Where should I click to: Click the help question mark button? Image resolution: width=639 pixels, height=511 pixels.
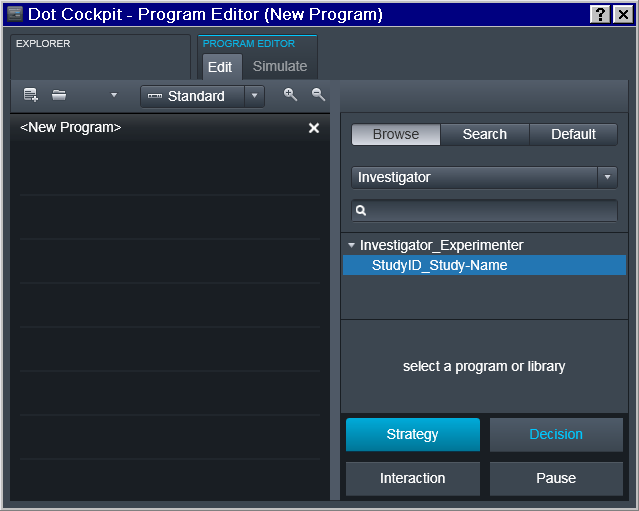click(x=600, y=15)
